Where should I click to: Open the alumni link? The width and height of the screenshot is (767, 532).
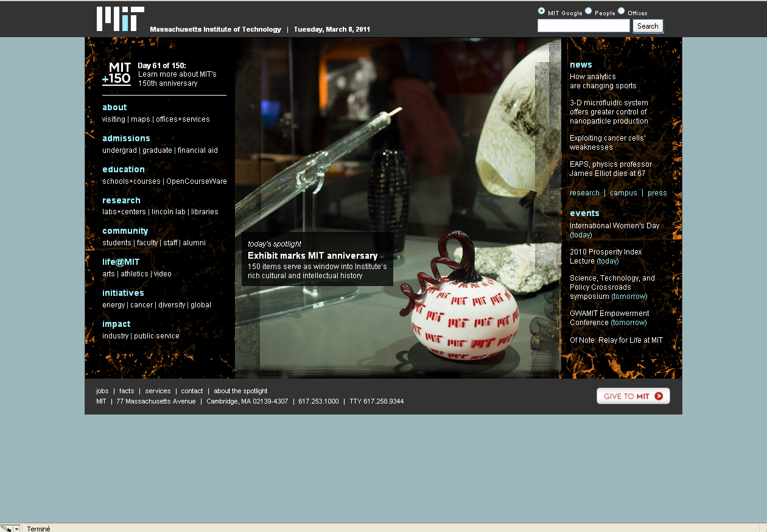[194, 243]
